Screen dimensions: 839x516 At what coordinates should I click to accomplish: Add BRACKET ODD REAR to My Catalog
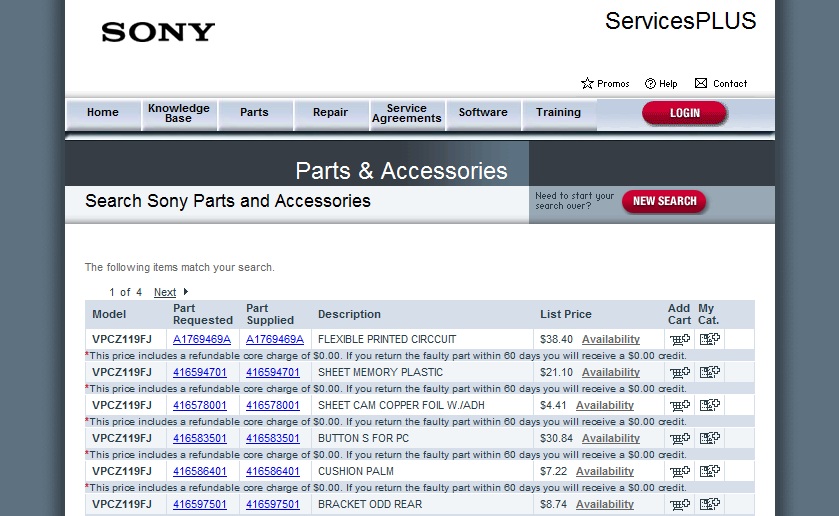coord(710,504)
